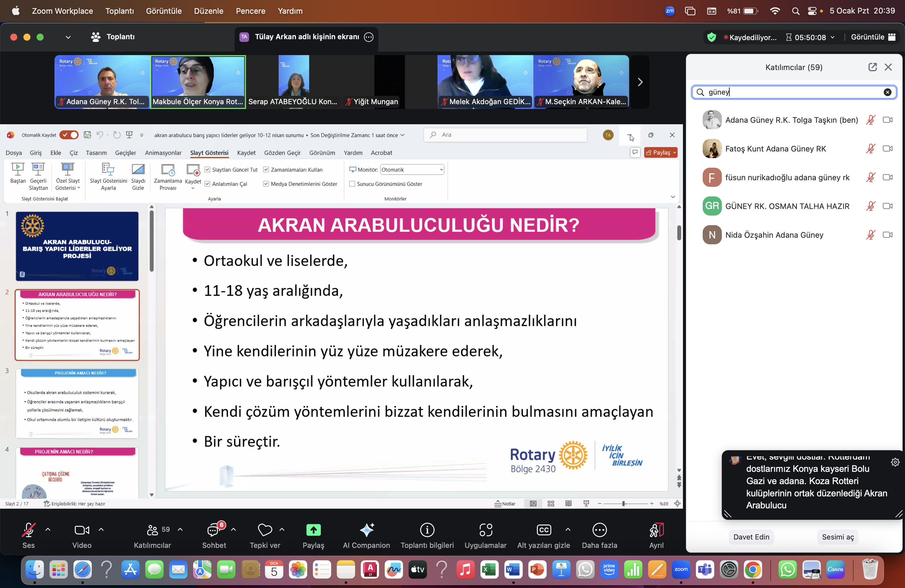
Task: Open the Monitör Otomatik dropdown
Action: point(412,170)
